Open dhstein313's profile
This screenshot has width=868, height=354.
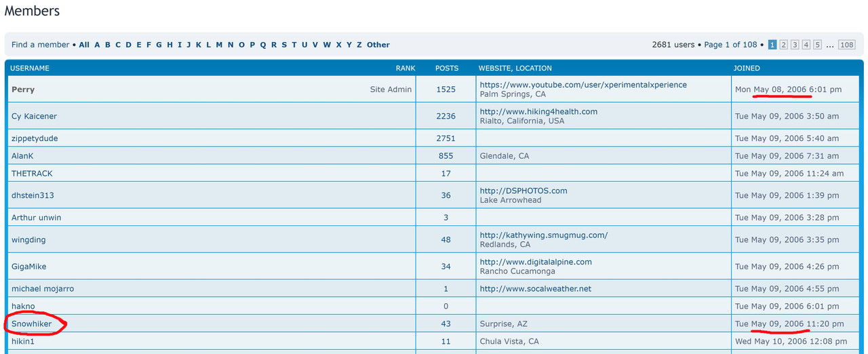point(33,195)
